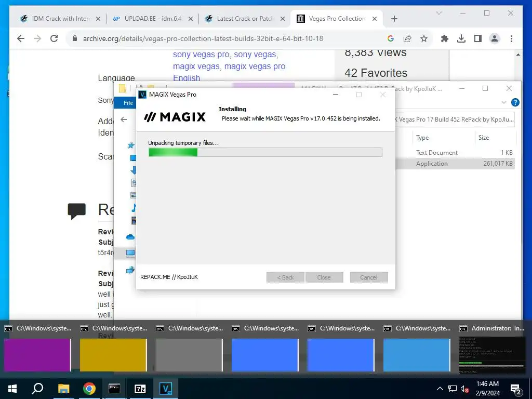The image size is (532, 399).
Task: Open Chrome downloads icon
Action: [x=461, y=38]
